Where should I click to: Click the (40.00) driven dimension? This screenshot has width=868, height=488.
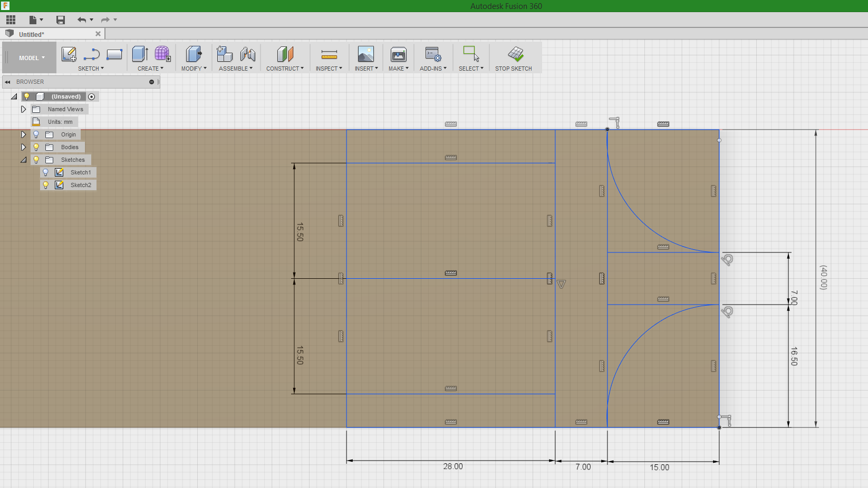824,277
